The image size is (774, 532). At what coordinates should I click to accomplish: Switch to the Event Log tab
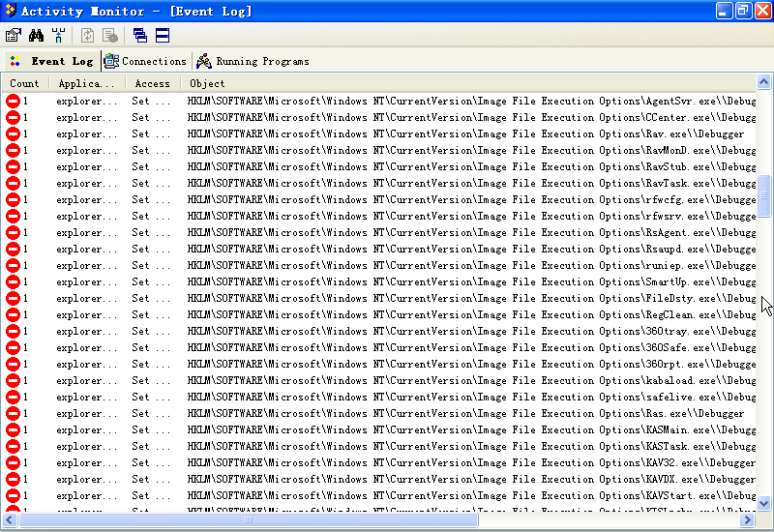pos(52,61)
